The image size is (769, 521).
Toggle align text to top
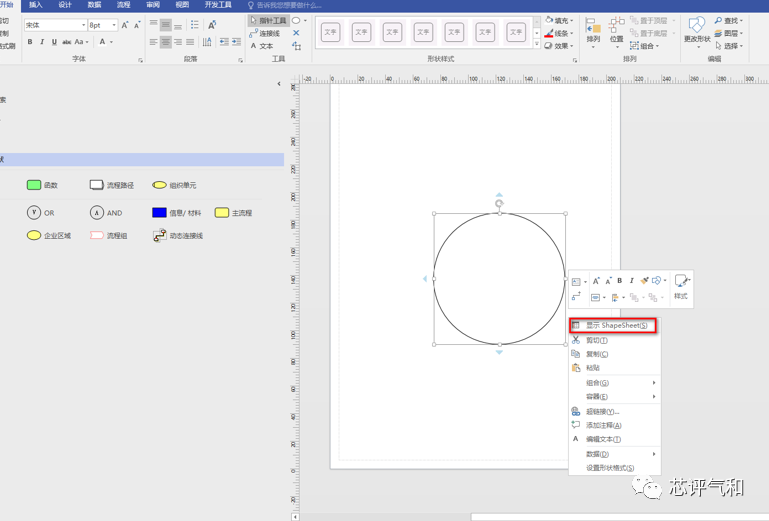tap(154, 24)
